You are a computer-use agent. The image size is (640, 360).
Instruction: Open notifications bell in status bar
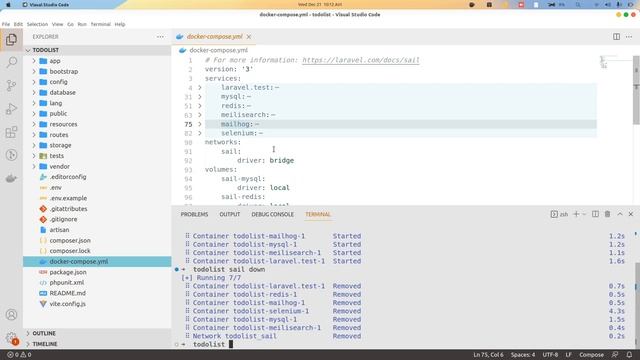pos(629,355)
